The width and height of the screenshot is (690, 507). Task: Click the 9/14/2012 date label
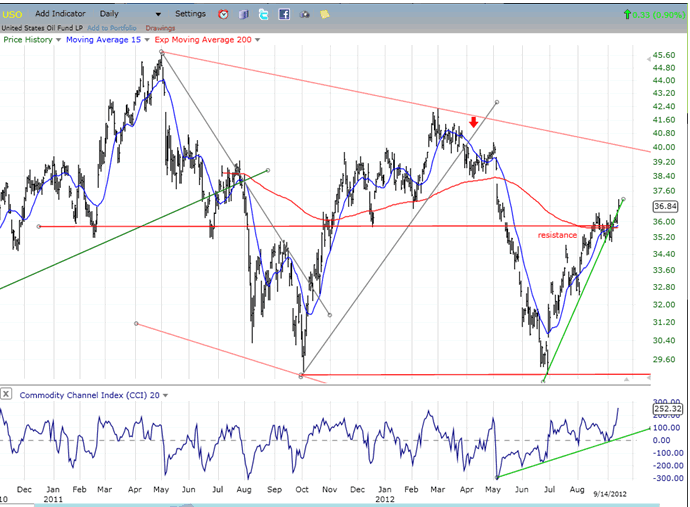click(x=609, y=494)
